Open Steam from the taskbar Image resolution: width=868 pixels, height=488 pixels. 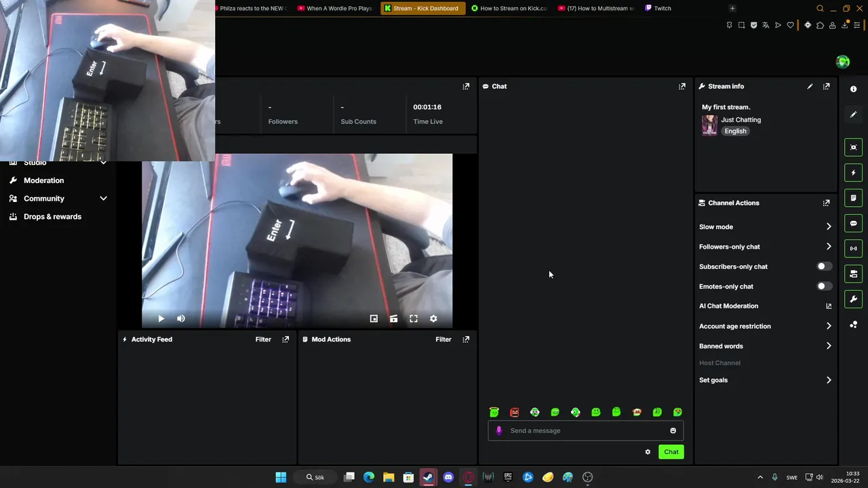[428, 477]
